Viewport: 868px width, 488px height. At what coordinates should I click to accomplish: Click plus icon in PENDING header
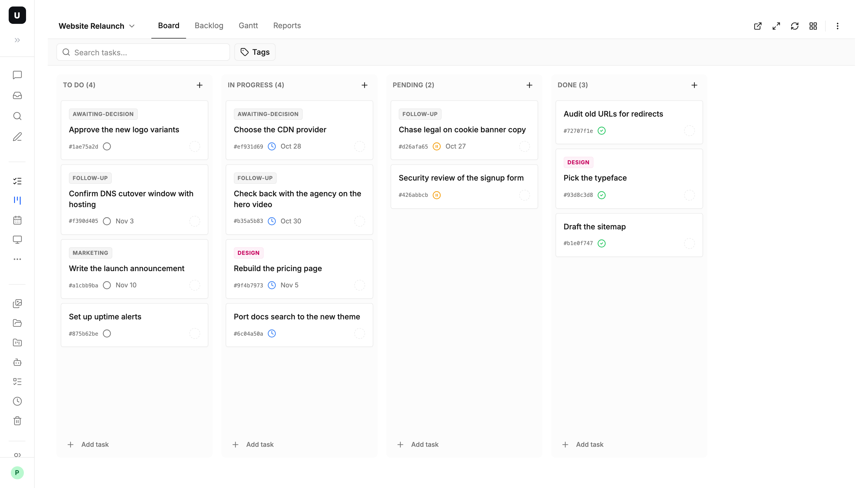(x=529, y=85)
